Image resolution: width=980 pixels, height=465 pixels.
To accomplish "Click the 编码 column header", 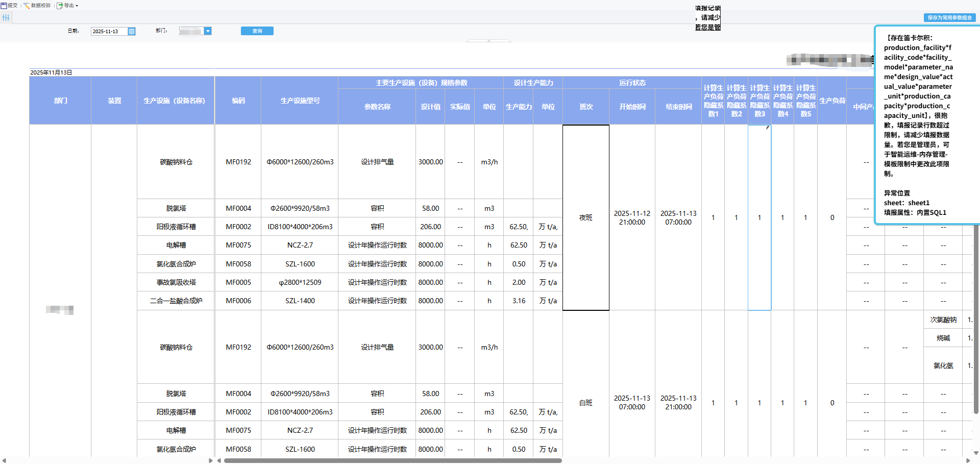I will tap(238, 101).
